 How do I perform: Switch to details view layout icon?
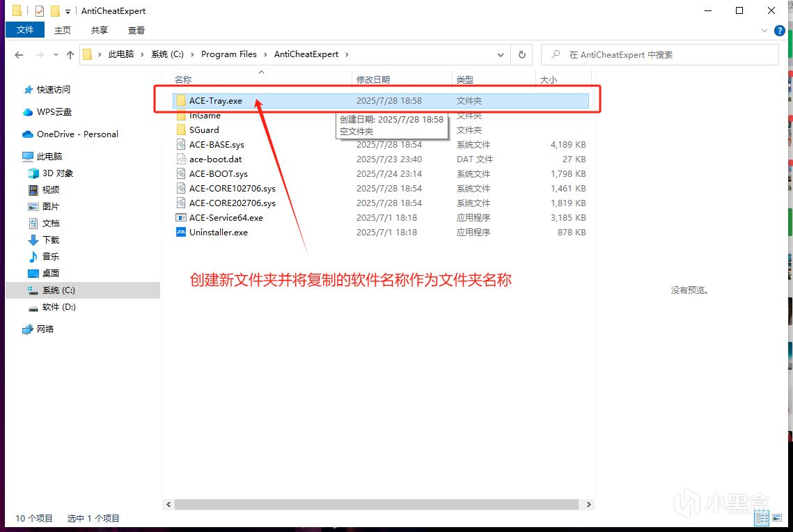[x=762, y=518]
